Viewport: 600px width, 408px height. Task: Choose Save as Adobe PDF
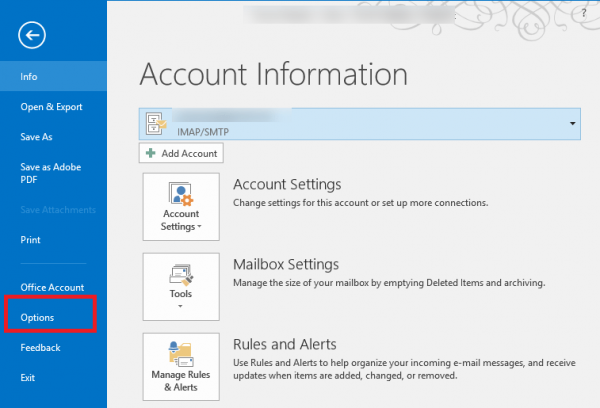pyautogui.click(x=53, y=173)
